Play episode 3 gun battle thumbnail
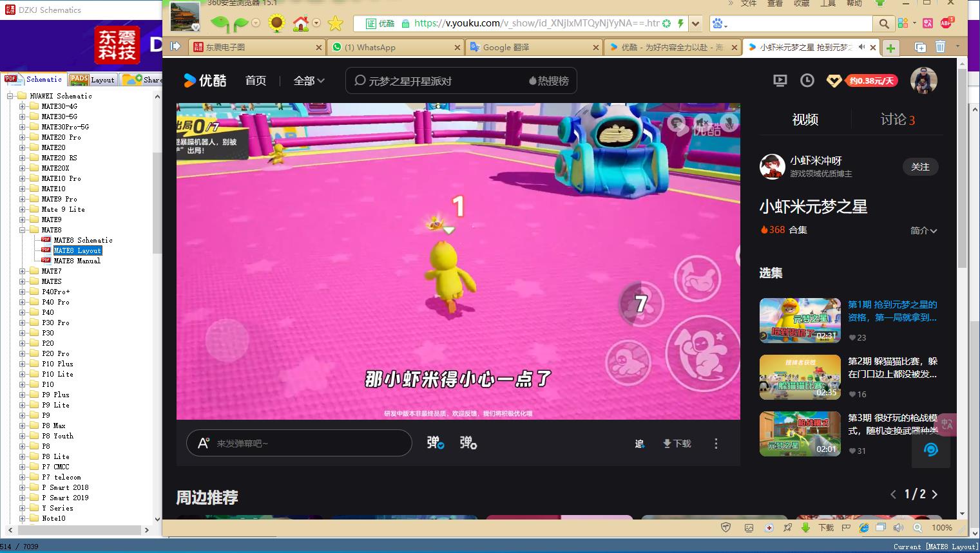980x553 pixels. (x=800, y=434)
